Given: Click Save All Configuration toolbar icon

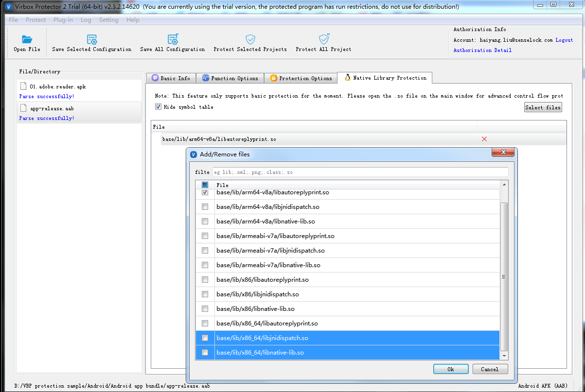Looking at the screenshot, I should coord(173,39).
